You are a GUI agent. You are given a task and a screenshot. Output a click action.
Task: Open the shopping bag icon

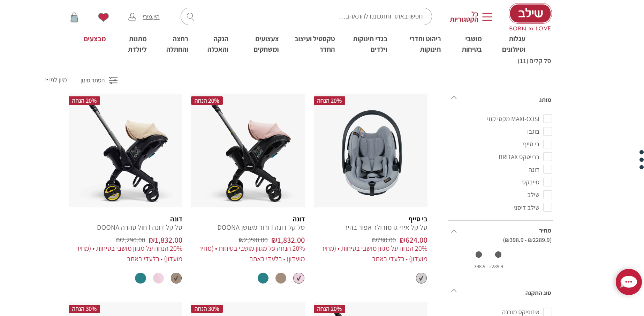click(x=74, y=17)
